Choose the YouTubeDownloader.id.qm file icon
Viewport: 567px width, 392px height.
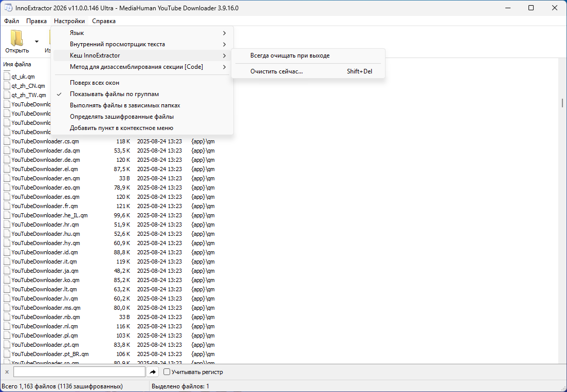click(7, 252)
